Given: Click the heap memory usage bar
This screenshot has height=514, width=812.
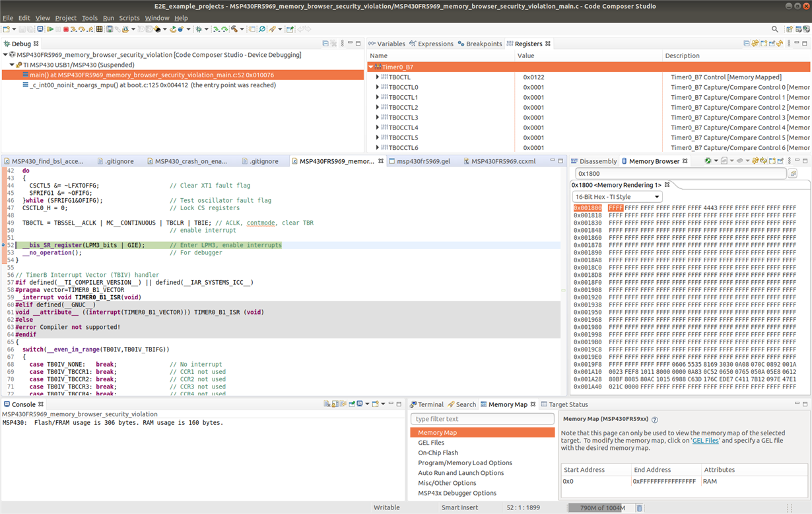Looking at the screenshot, I should (x=601, y=507).
